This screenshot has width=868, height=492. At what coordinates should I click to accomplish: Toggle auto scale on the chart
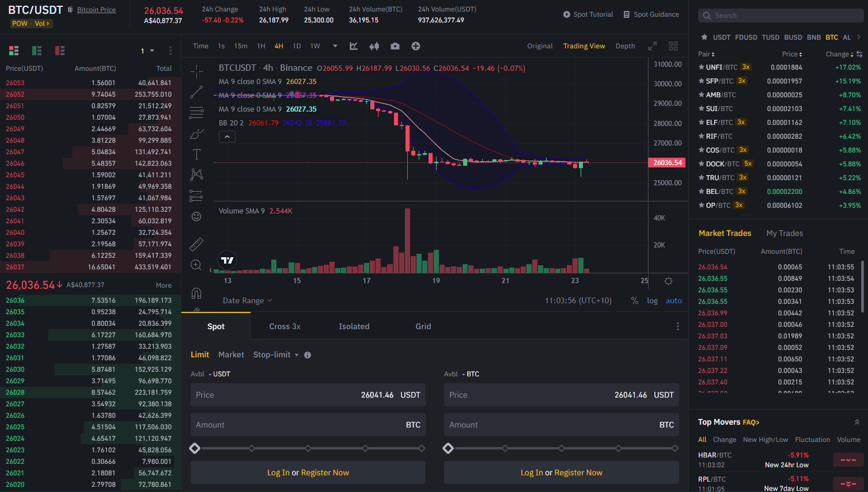(x=674, y=300)
